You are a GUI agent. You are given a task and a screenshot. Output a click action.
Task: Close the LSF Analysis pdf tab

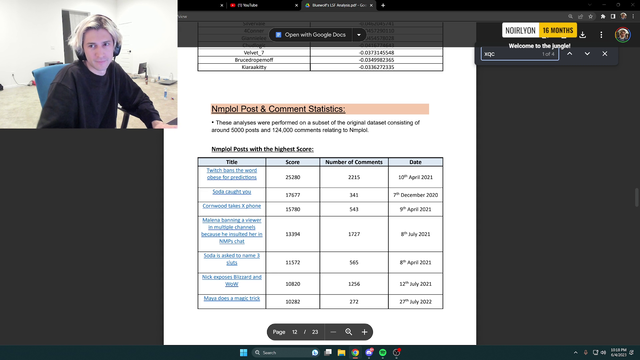coord(371,5)
